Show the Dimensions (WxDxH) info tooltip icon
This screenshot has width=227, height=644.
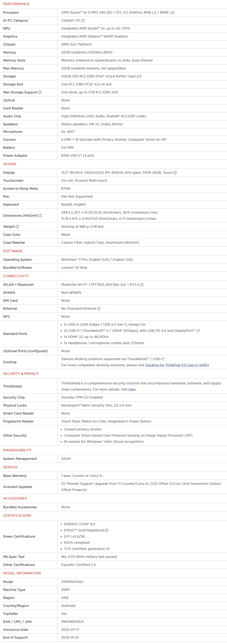coord(40,215)
